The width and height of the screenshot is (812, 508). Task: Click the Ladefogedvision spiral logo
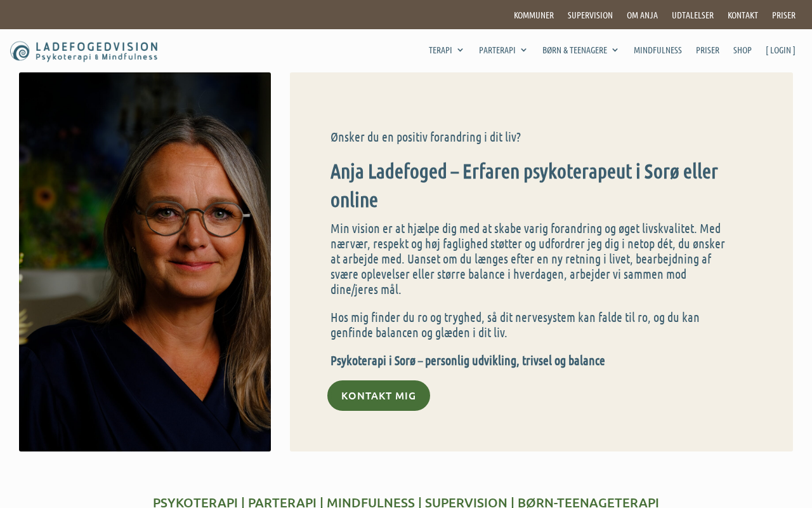click(84, 51)
